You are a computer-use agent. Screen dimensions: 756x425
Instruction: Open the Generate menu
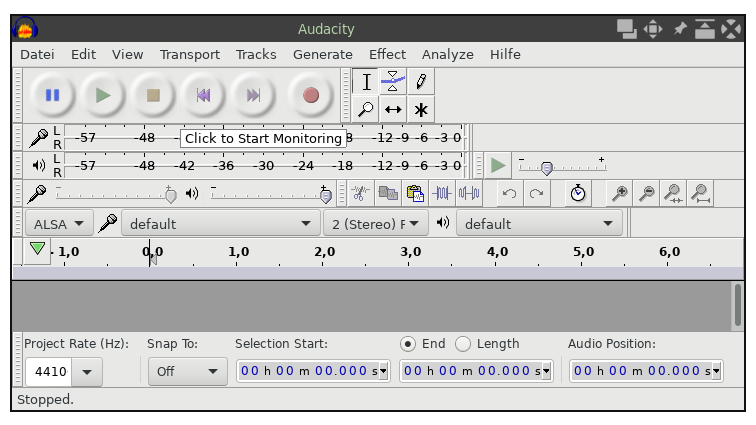(323, 55)
